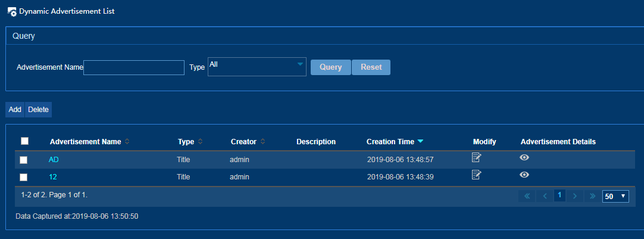Sort by Creator column arrows

pos(262,141)
